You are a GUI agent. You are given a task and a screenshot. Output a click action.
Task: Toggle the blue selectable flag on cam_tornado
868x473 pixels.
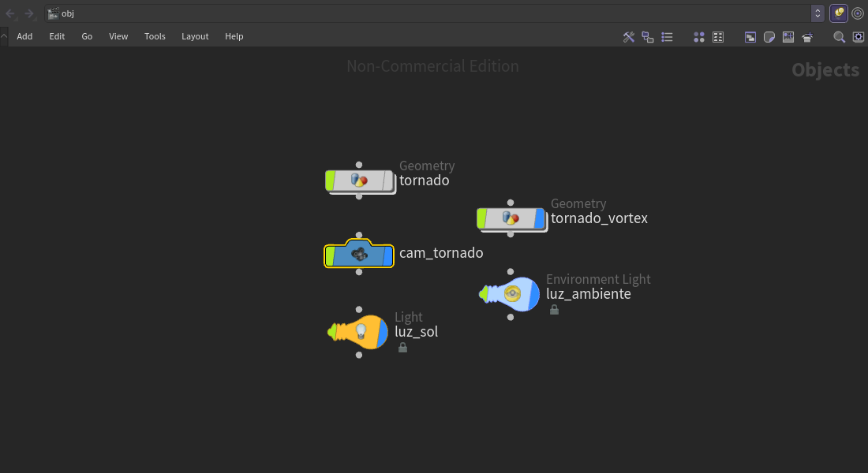click(388, 256)
